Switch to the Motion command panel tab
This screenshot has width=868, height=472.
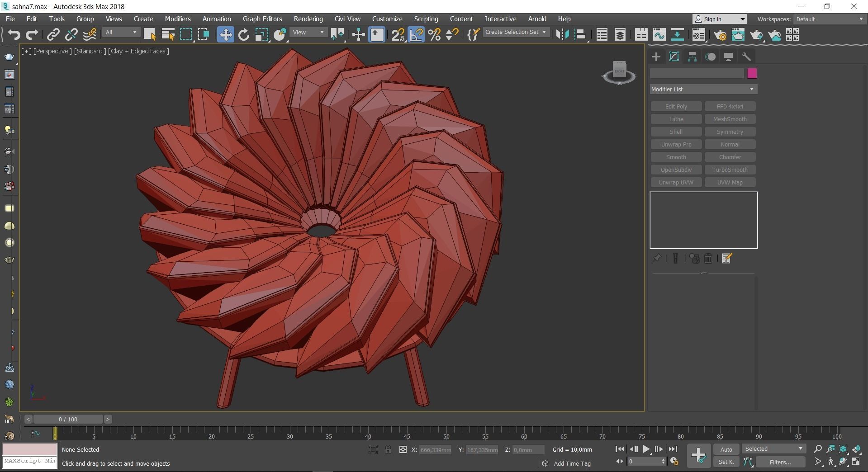(x=711, y=57)
